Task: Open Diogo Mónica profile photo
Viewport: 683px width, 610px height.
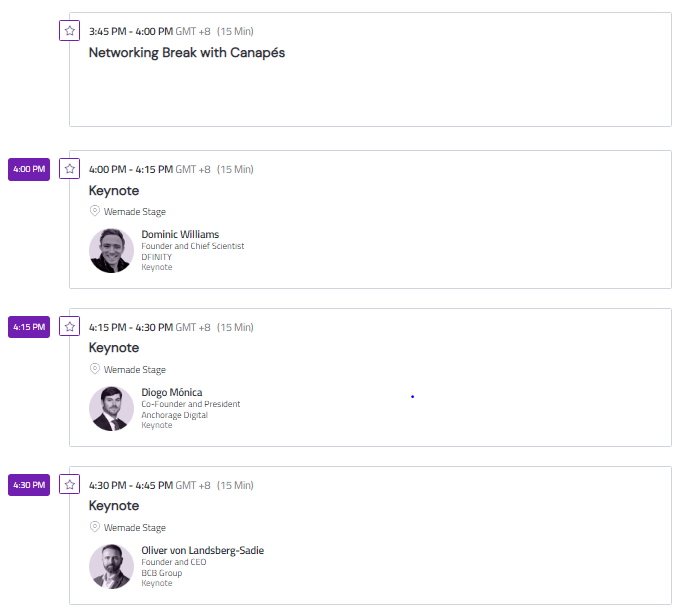Action: [112, 409]
